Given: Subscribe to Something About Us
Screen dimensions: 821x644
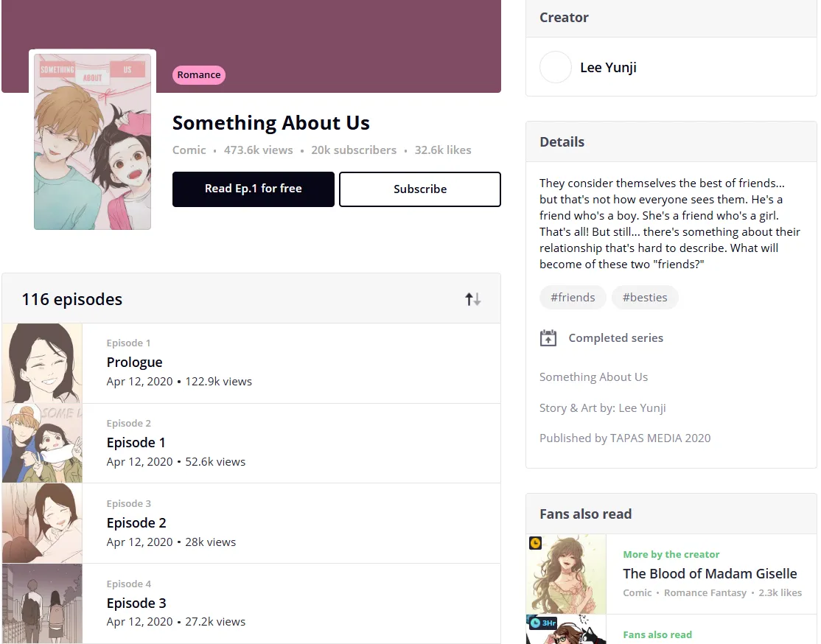Looking at the screenshot, I should 419,189.
